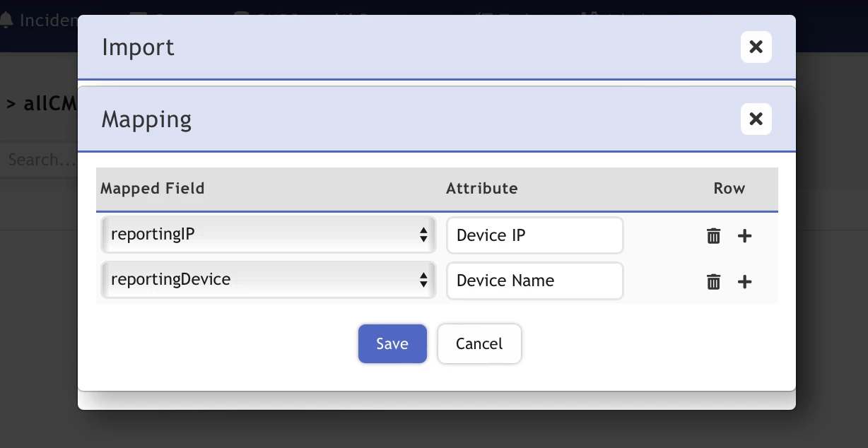
Task: Click the Row column header
Action: click(729, 189)
